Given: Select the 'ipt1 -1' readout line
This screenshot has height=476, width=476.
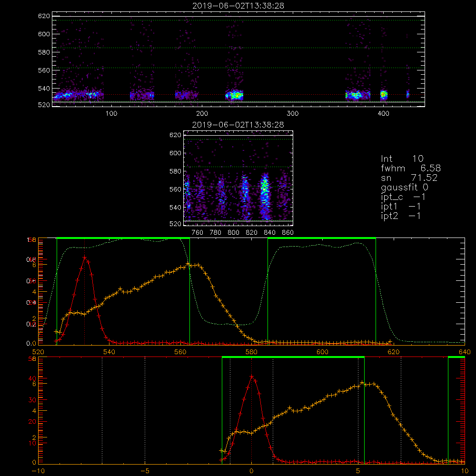Looking at the screenshot, I should [x=401, y=207].
